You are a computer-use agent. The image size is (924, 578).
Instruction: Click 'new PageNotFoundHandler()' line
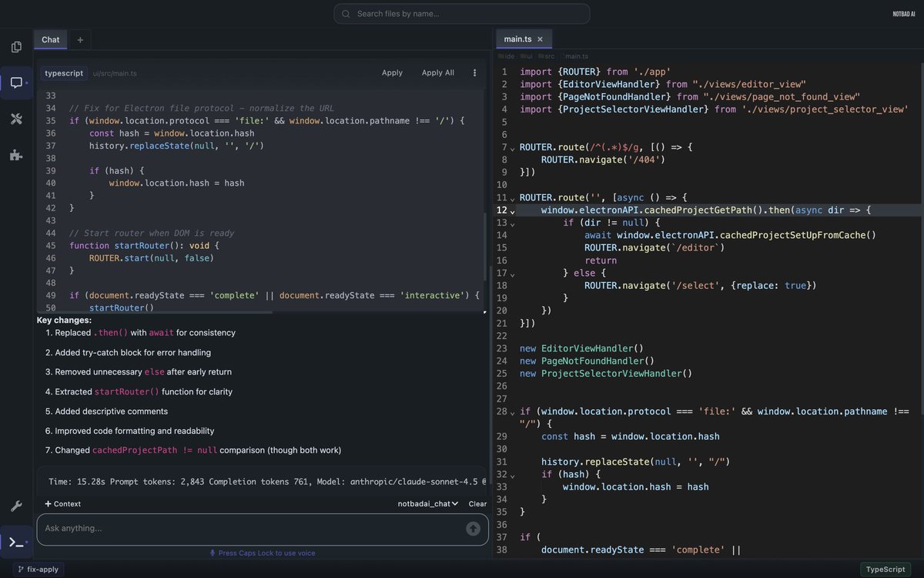point(587,361)
